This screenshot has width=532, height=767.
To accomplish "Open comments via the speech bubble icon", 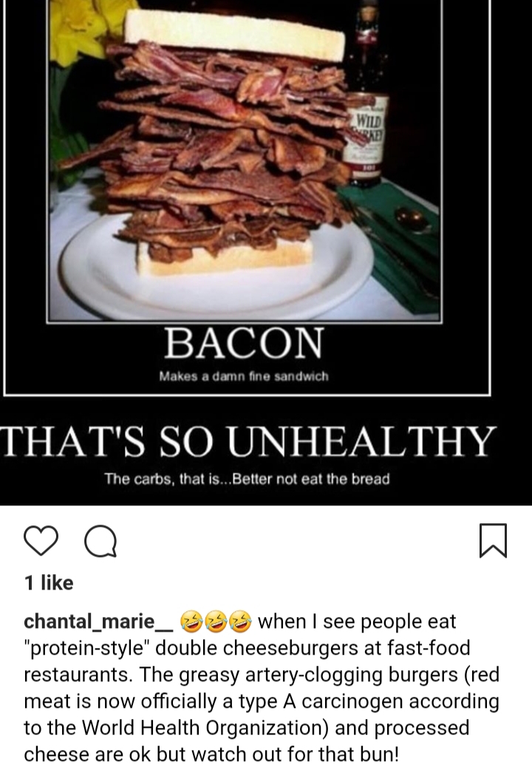I will click(100, 541).
